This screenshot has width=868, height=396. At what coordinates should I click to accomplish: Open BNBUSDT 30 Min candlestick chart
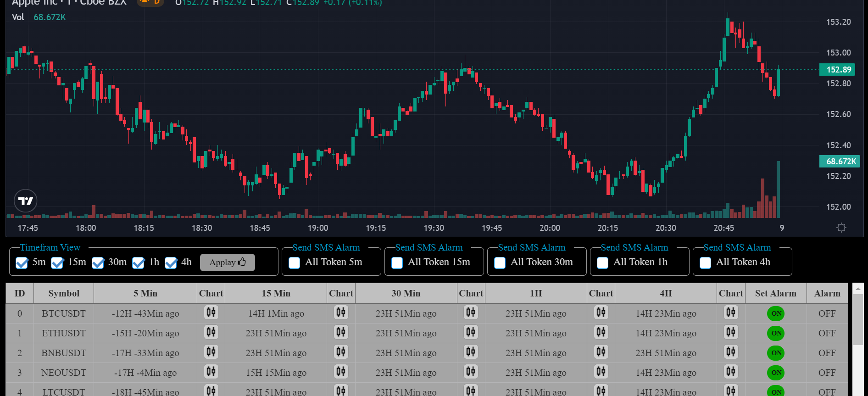tap(471, 352)
